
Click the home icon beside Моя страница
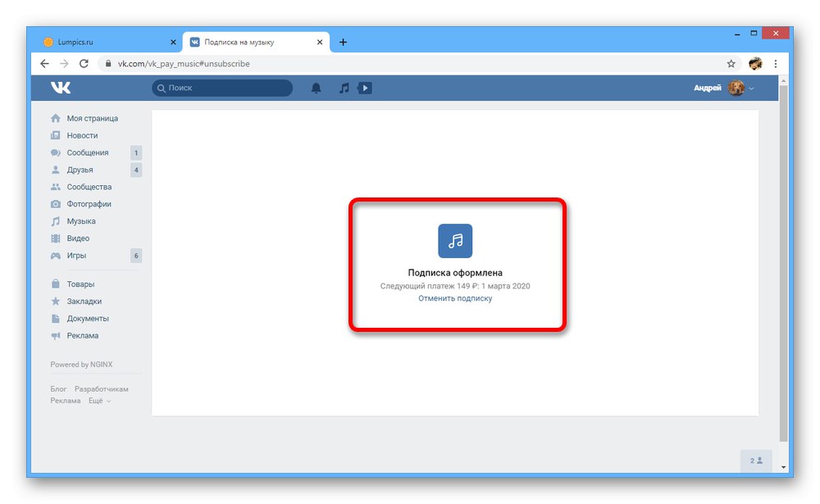(x=56, y=118)
